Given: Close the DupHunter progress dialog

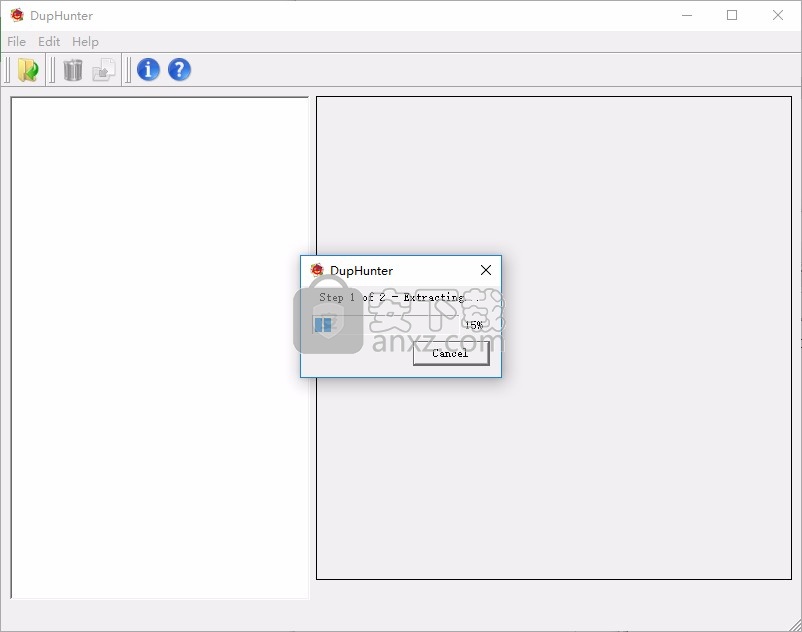Looking at the screenshot, I should (x=486, y=270).
